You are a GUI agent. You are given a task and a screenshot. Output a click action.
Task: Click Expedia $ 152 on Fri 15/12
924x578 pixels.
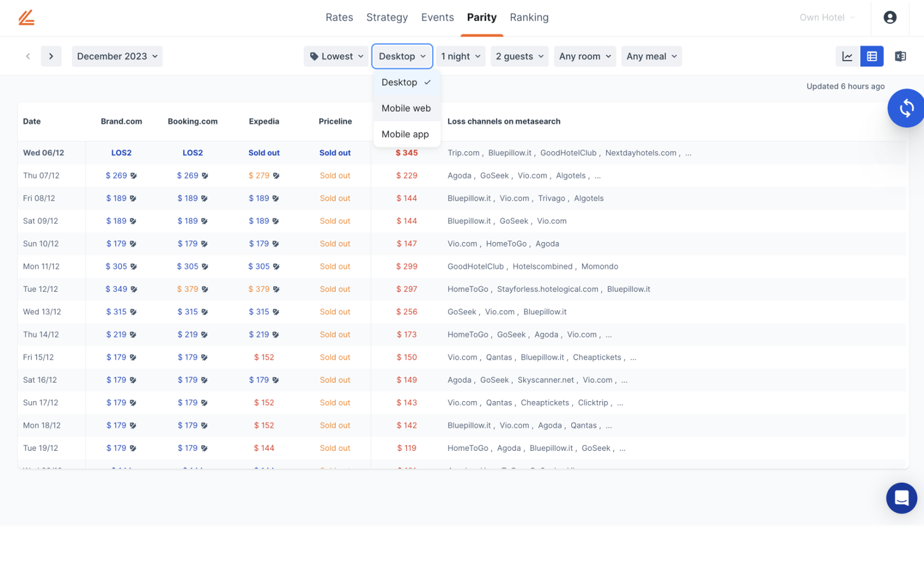tap(264, 358)
